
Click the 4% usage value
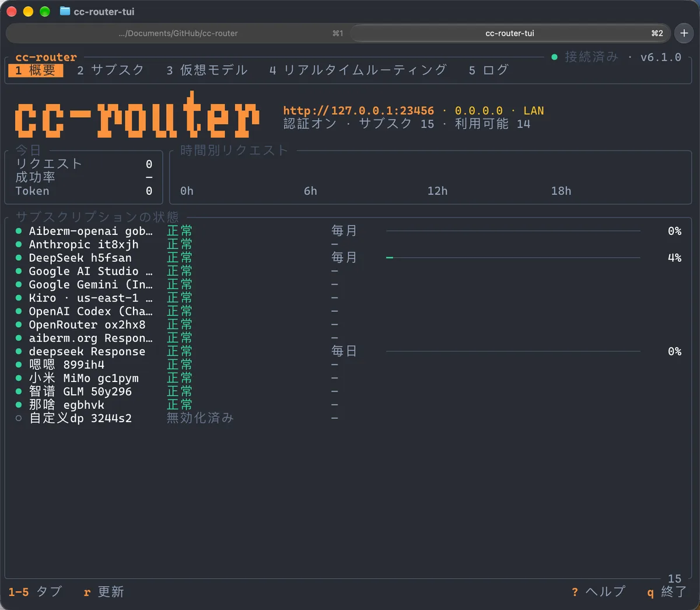pyautogui.click(x=675, y=258)
